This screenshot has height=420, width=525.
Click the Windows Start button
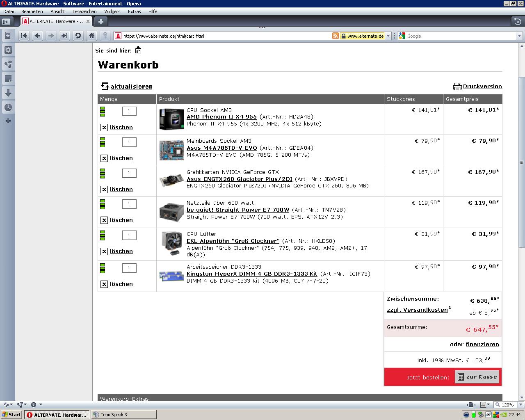click(x=11, y=415)
